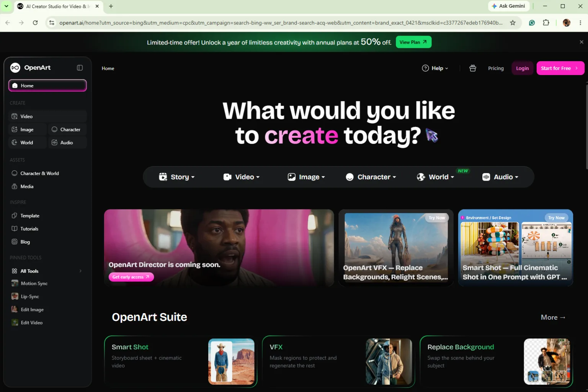Expand the Video dropdown in the create bar
The width and height of the screenshot is (588, 392).
click(242, 177)
